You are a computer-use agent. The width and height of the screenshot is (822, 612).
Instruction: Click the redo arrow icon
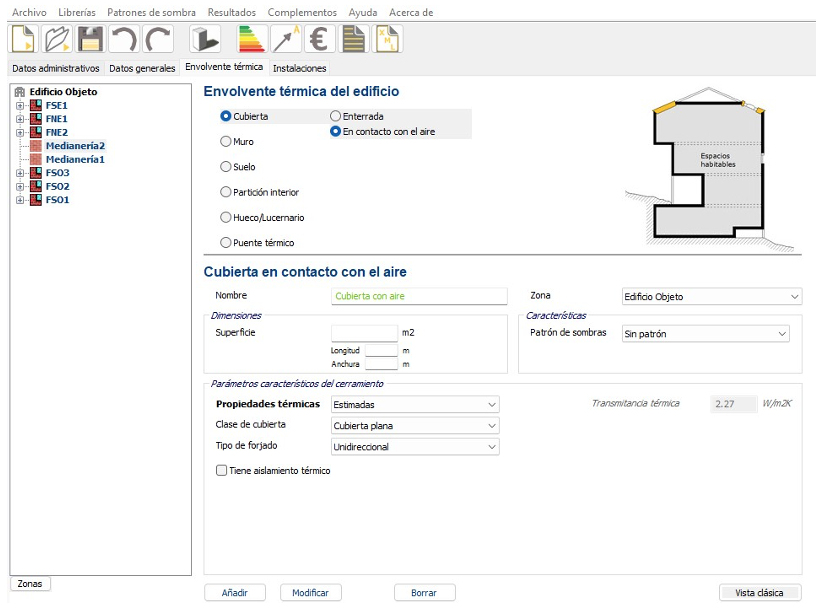tap(158, 40)
